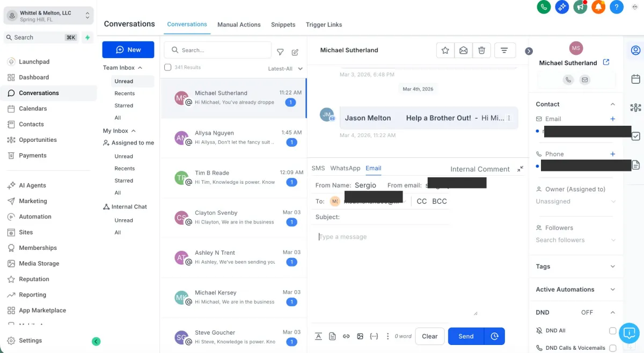Screen dimensions: 644x353
Task: Open the Latest-All sort dropdown
Action: pyautogui.click(x=286, y=69)
